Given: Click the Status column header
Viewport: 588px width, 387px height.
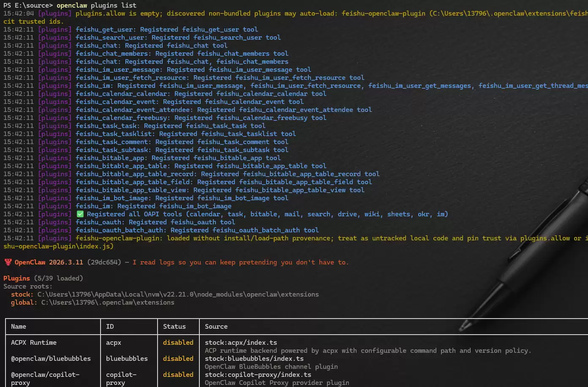Looking at the screenshot, I should pos(174,327).
